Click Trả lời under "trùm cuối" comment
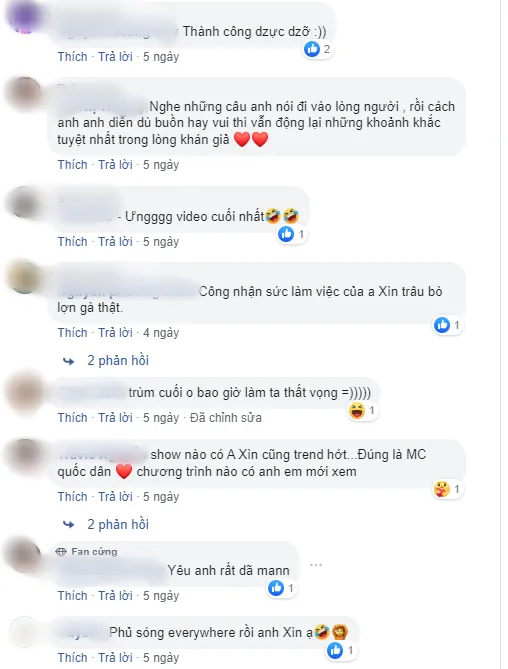The width and height of the screenshot is (508, 669). (x=116, y=418)
